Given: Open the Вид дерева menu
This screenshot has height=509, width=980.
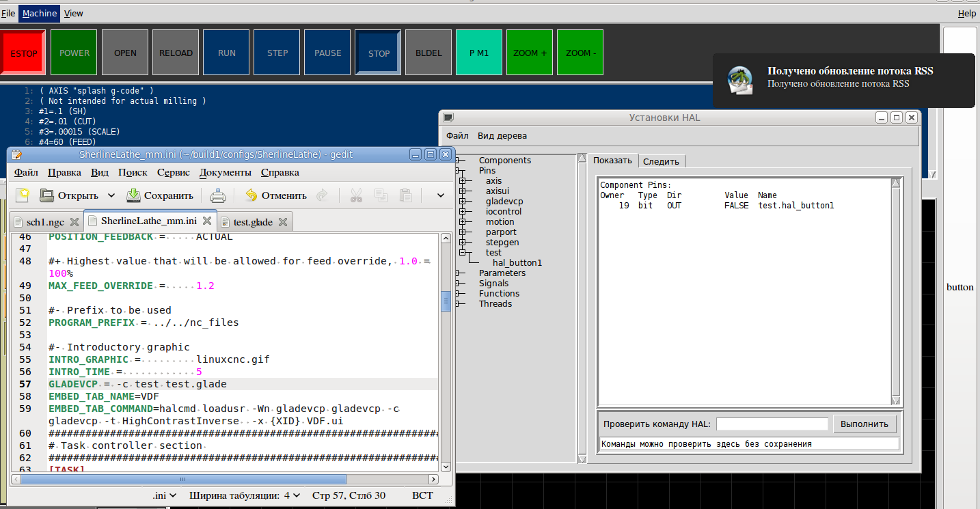Looking at the screenshot, I should (502, 136).
